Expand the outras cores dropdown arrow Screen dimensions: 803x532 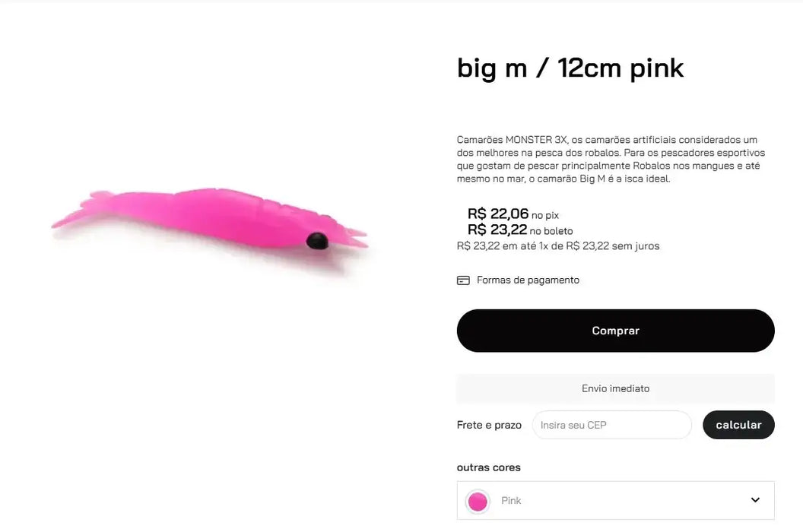[755, 500]
